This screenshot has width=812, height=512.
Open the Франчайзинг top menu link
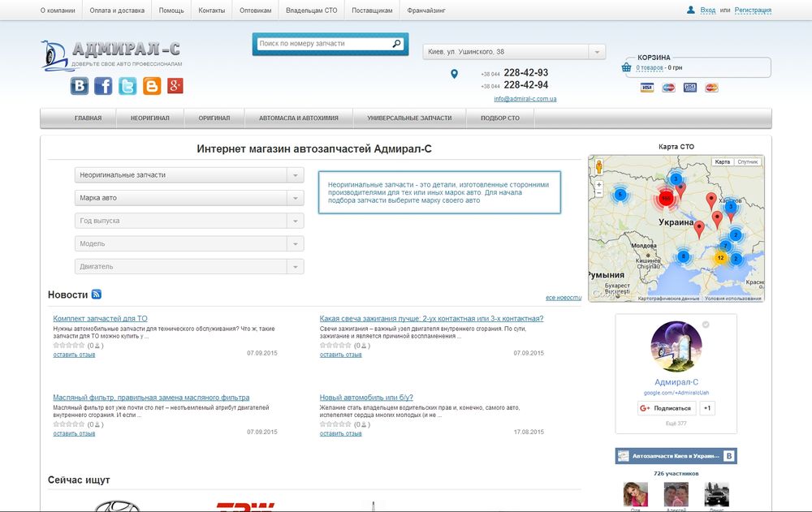click(425, 11)
